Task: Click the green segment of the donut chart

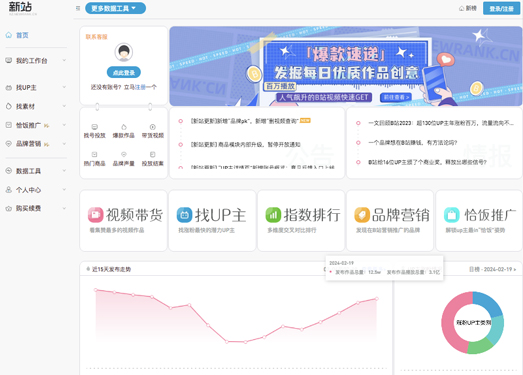Action: pyautogui.click(x=480, y=347)
